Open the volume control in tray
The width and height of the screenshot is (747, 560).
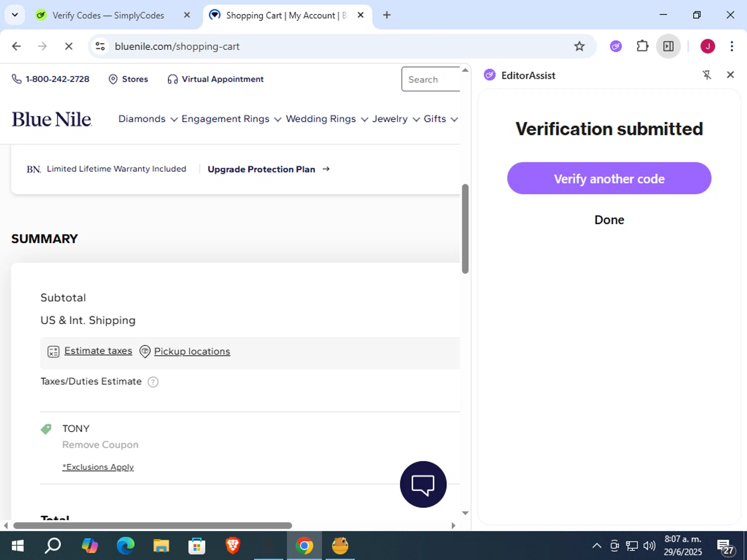tap(649, 546)
